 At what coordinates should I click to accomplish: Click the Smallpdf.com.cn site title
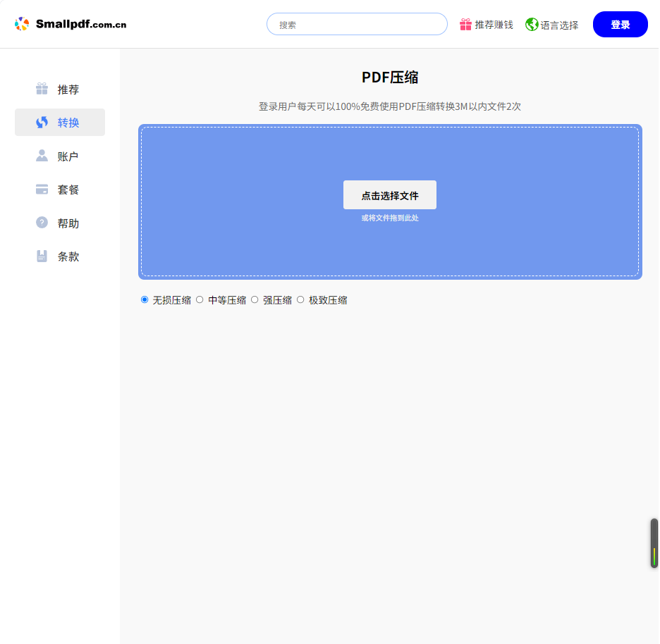[81, 24]
